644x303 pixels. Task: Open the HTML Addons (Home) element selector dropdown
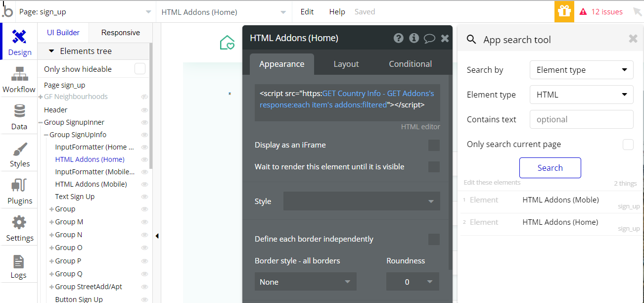[x=224, y=12]
